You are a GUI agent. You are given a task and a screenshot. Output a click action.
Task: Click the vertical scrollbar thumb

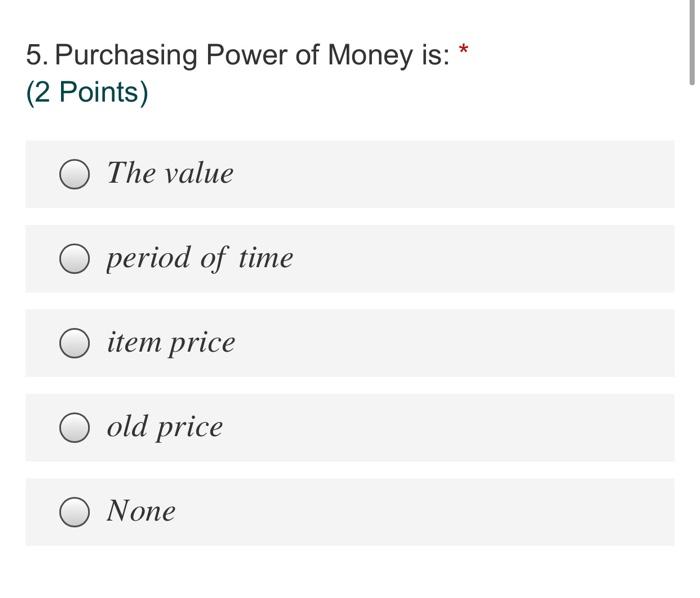(x=691, y=45)
